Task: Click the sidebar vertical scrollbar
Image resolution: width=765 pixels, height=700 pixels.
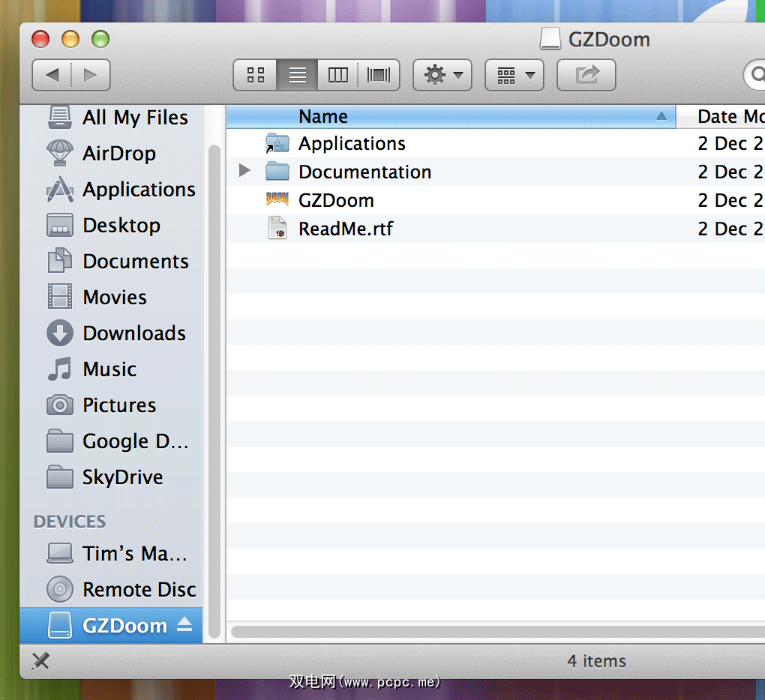Action: [214, 391]
